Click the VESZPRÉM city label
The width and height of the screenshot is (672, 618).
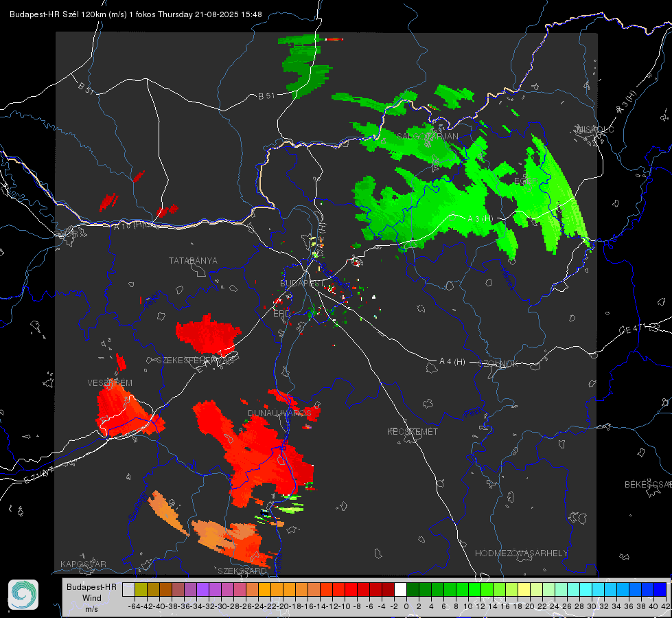pos(110,383)
